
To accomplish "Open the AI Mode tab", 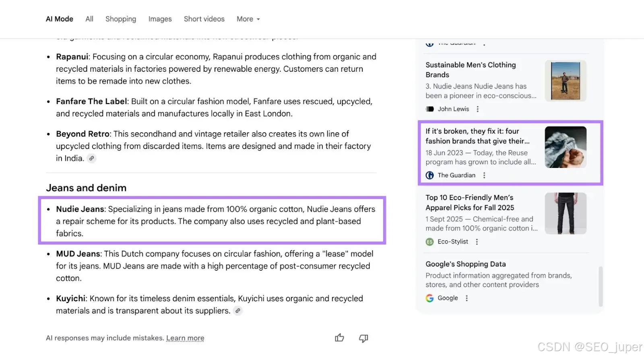I will (59, 19).
